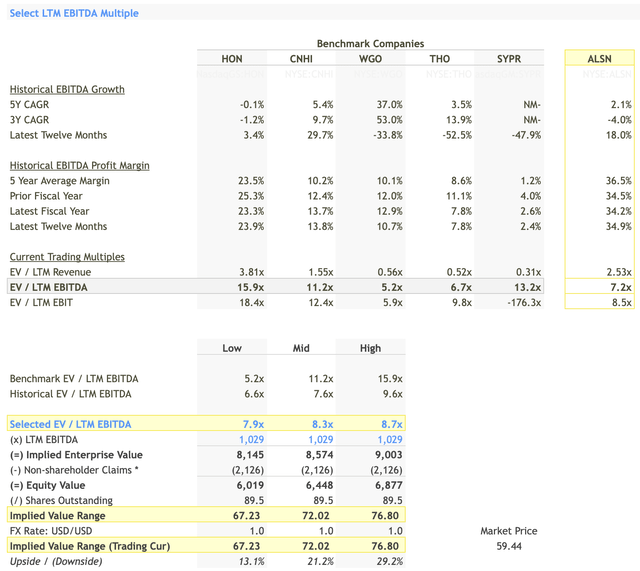Image resolution: width=640 pixels, height=571 pixels.
Task: Click the Low column header
Action: coord(232,348)
